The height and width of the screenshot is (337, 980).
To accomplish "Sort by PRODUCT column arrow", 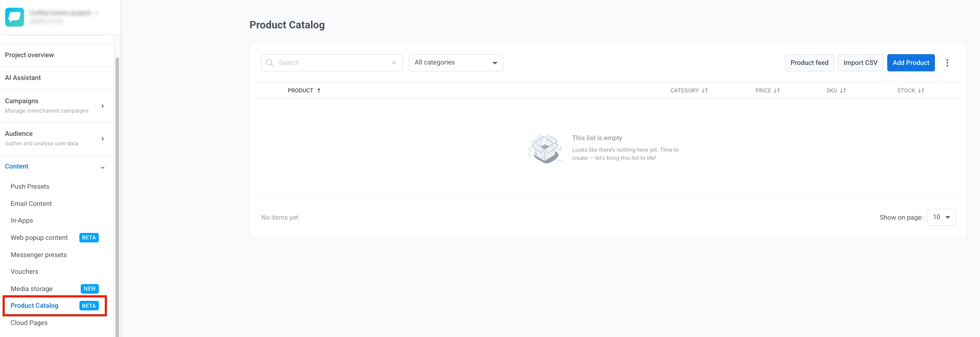I will (x=319, y=91).
